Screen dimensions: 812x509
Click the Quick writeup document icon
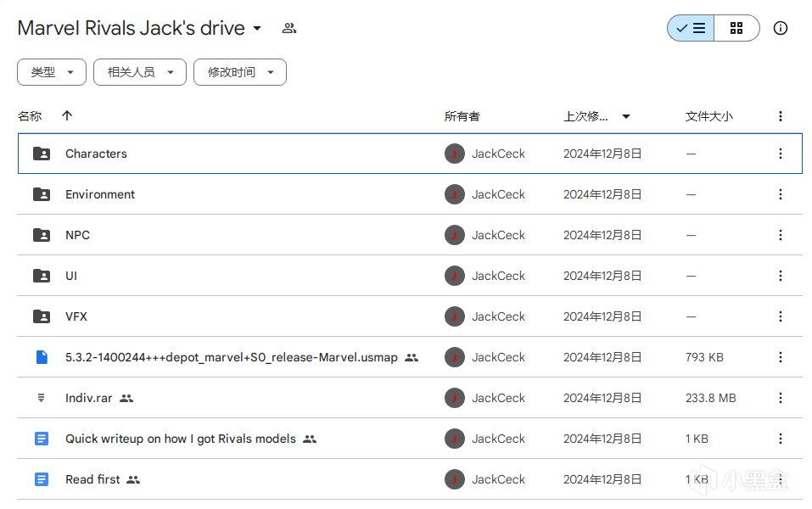(42, 439)
